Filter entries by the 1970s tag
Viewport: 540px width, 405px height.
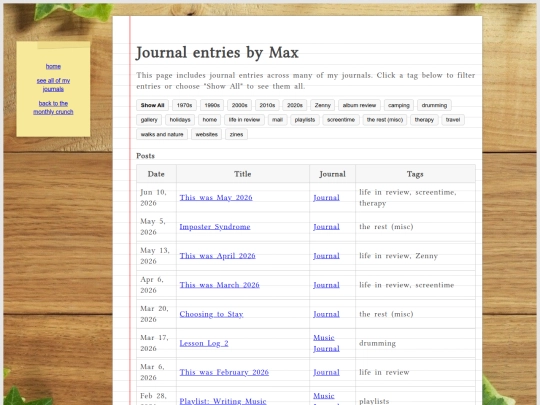184,105
